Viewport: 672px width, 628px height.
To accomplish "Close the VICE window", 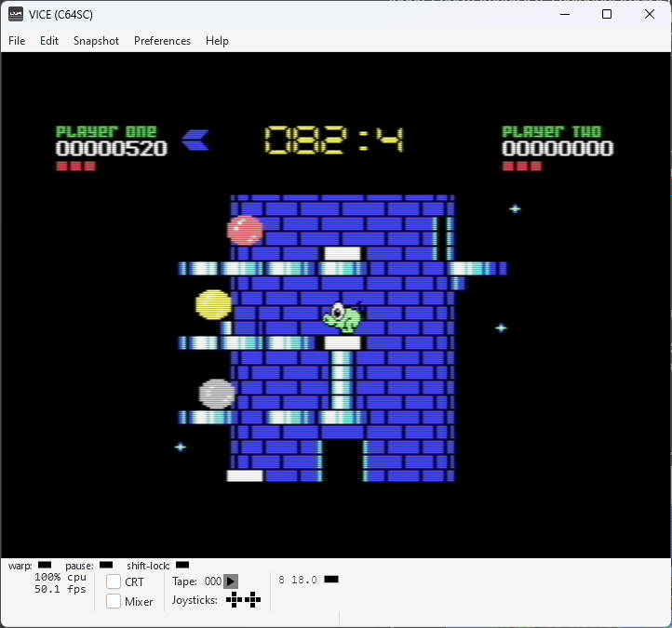I will [x=650, y=14].
